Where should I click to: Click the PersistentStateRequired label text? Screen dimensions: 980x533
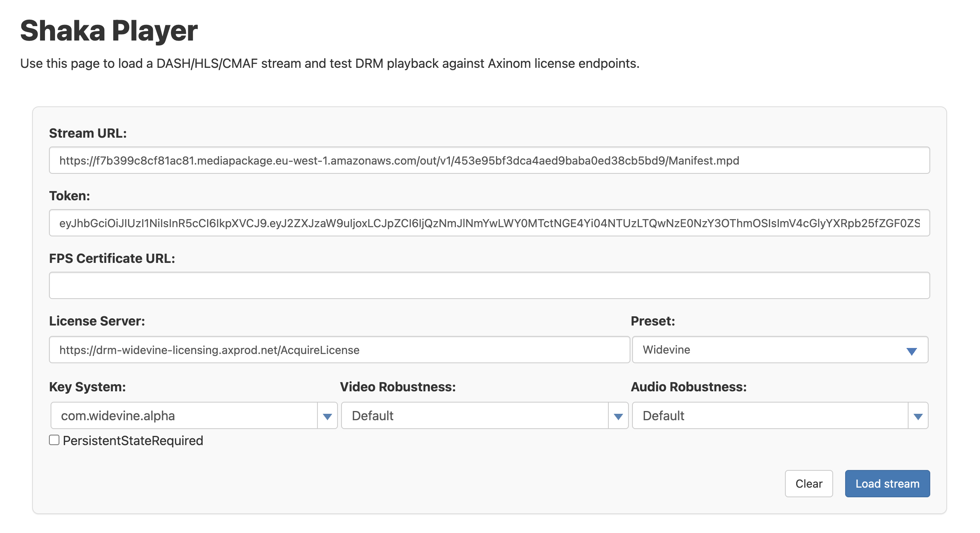click(133, 441)
